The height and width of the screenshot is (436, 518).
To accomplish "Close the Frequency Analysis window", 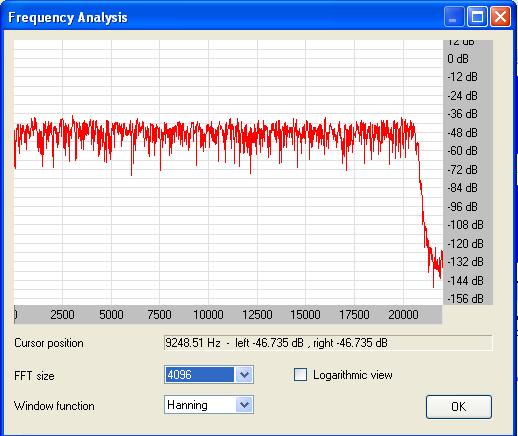I will 500,17.
